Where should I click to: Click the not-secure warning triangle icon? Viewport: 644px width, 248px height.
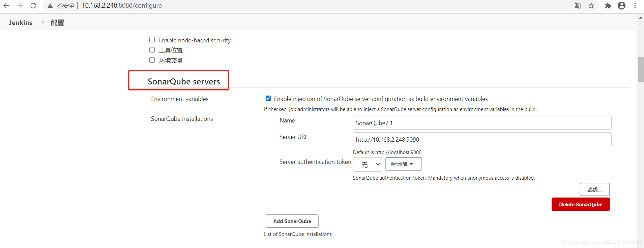point(50,6)
